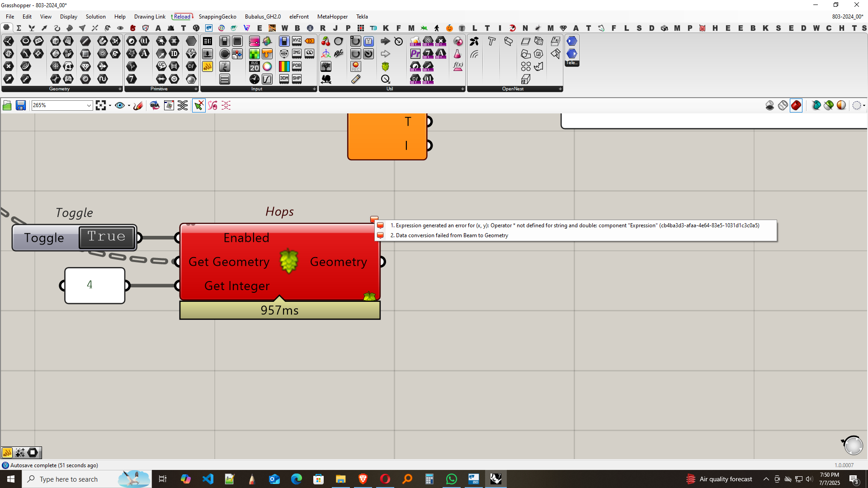The height and width of the screenshot is (488, 868).
Task: Toggle the Shaded Preview red sphere mode
Action: 796,105
